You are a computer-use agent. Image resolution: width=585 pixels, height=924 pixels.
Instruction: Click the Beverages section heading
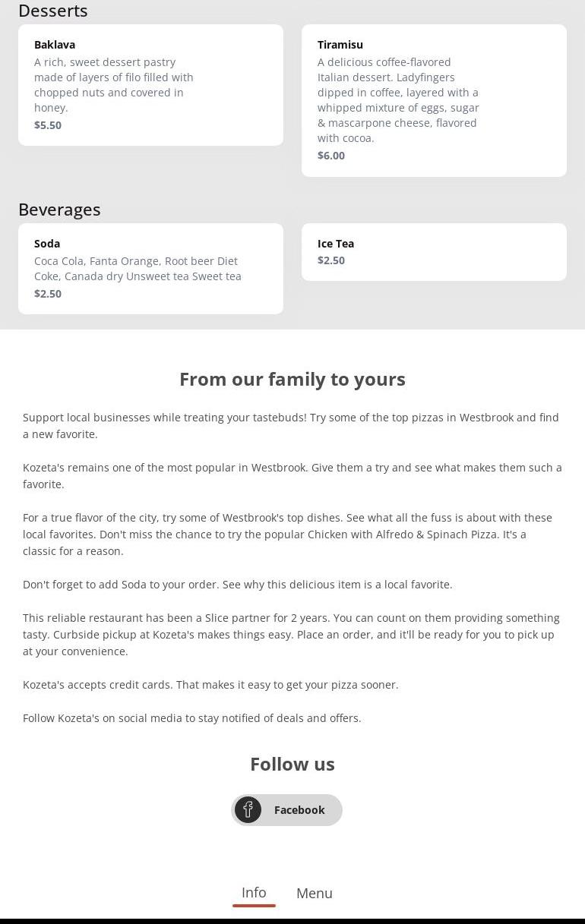pyautogui.click(x=59, y=210)
